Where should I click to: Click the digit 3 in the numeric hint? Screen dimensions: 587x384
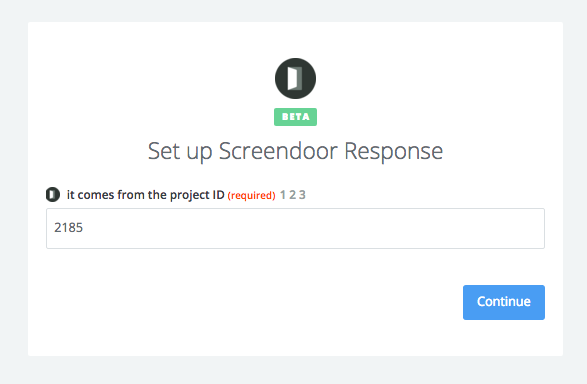[302, 195]
